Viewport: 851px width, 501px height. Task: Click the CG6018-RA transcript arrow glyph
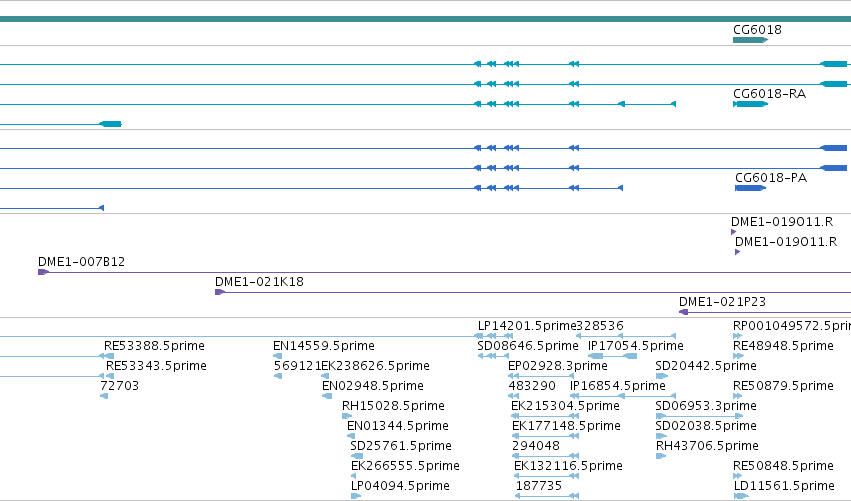(x=750, y=104)
